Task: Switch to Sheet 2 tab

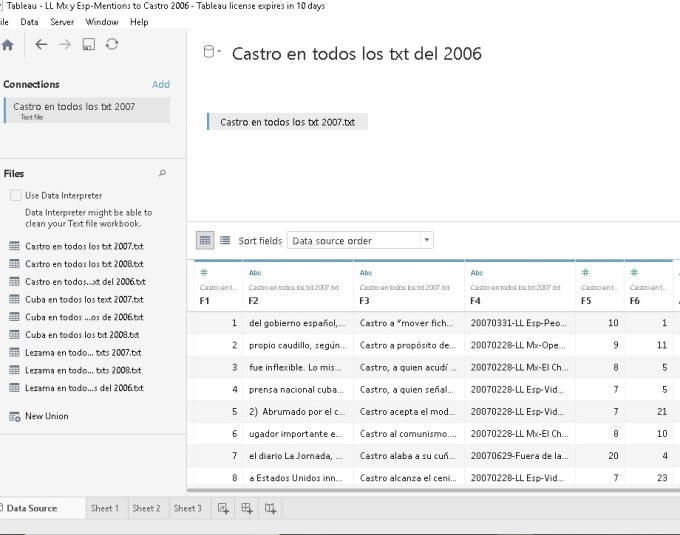Action: pyautogui.click(x=146, y=508)
